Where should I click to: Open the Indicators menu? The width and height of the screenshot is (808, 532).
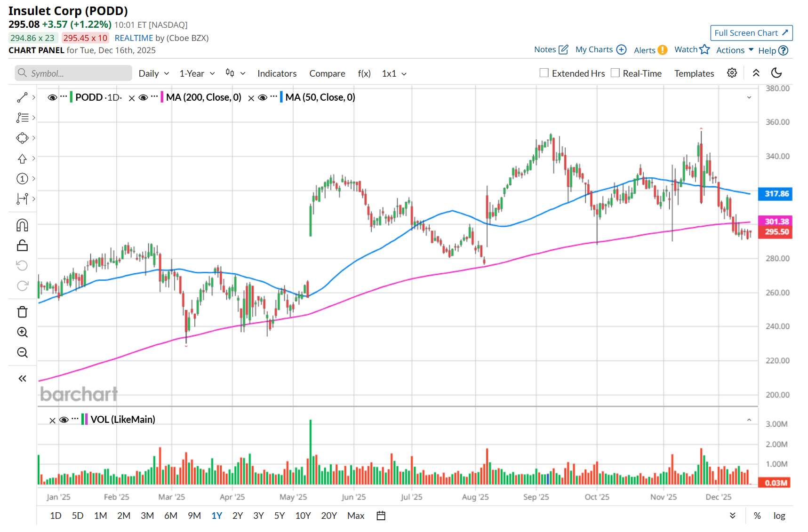[x=277, y=73]
